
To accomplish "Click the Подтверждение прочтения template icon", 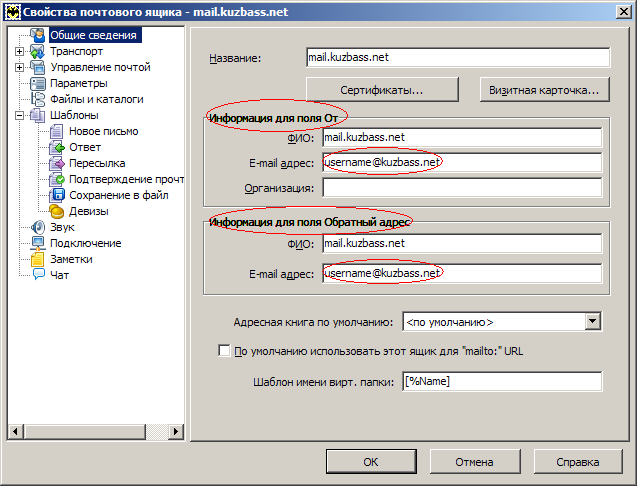I will tap(57, 179).
